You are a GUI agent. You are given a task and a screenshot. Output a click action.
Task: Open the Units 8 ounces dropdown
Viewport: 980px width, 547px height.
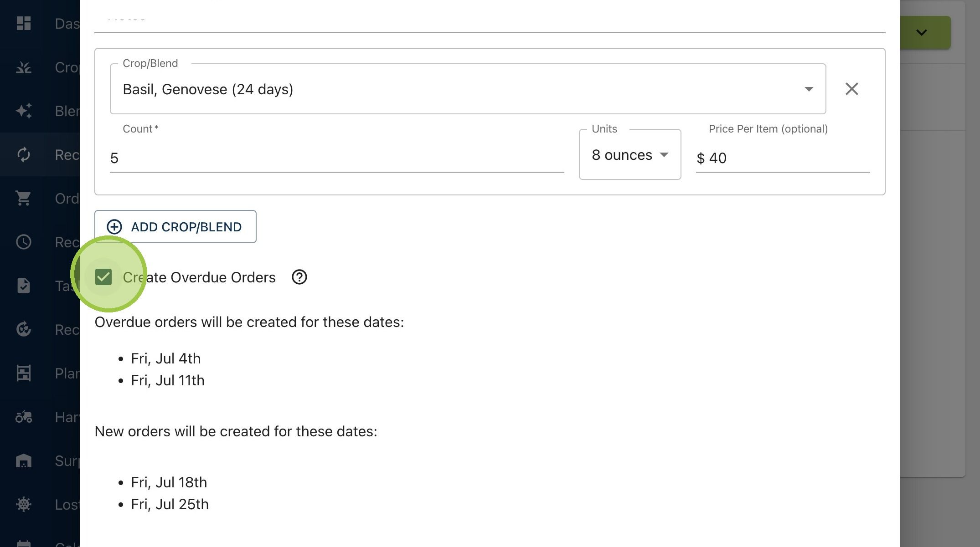coord(629,154)
